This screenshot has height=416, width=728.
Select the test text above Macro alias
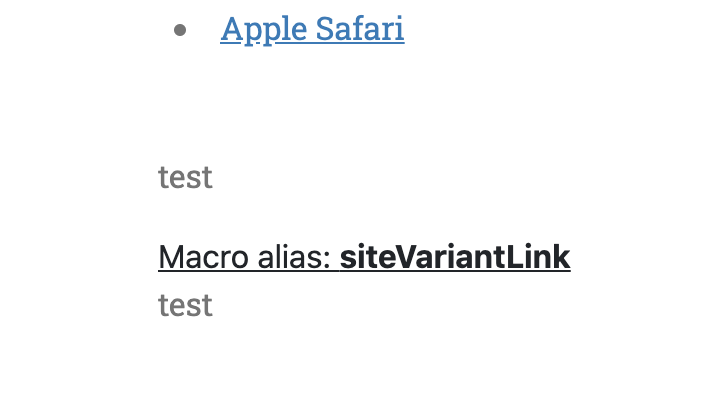[185, 177]
